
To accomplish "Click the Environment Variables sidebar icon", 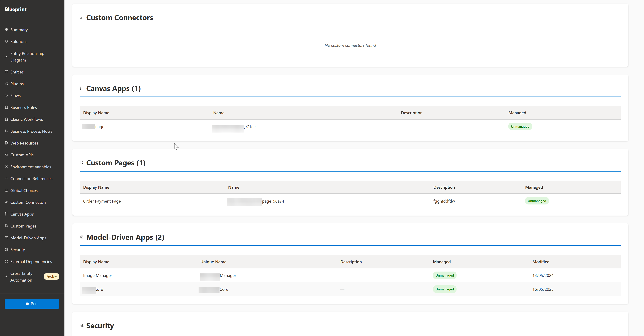I will [7, 167].
